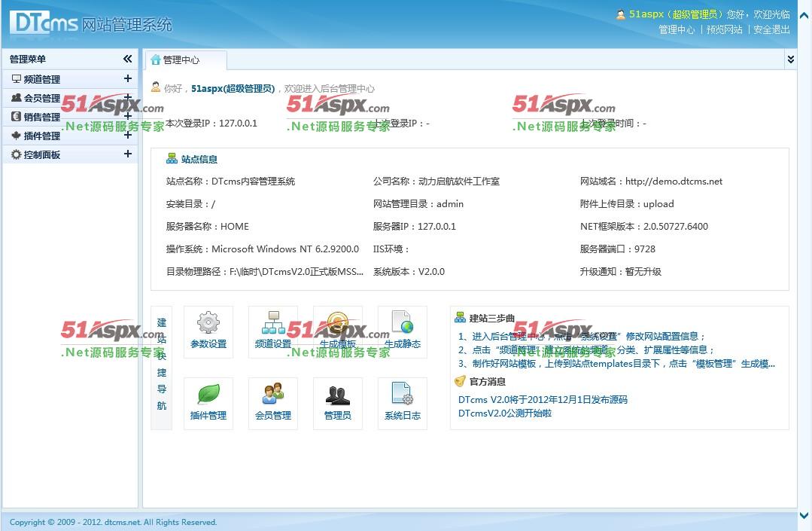Click the 官方消息 horn icon
Screen dimensions: 812x531
point(460,381)
